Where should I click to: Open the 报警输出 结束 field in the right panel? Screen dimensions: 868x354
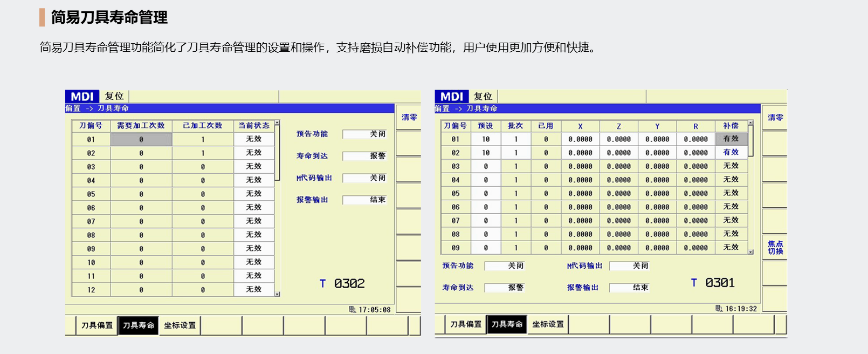(x=629, y=288)
